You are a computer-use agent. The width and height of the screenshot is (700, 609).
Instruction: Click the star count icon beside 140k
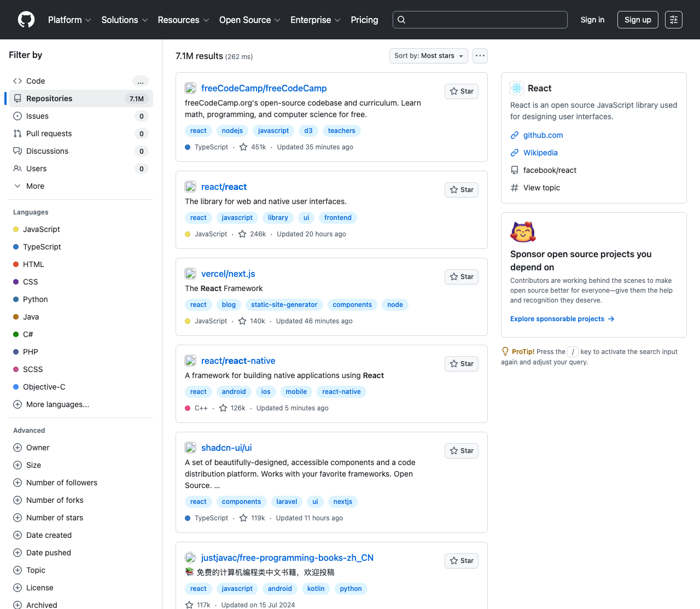[x=242, y=321]
